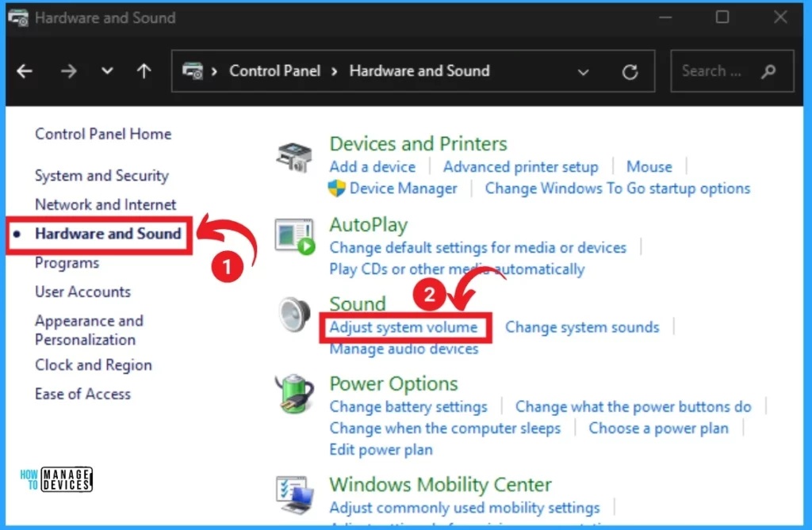Click Manage audio devices
This screenshot has height=530, width=812.
point(404,349)
